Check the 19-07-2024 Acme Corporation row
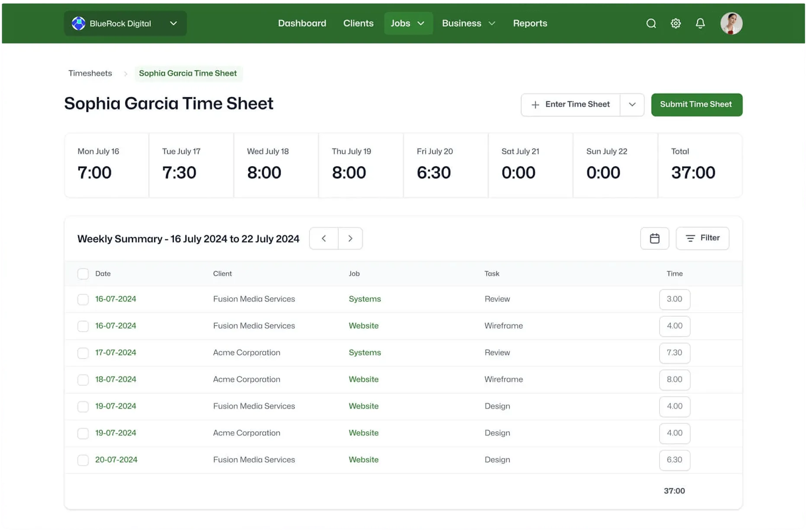Viewport: 807px width, 532px height. pyautogui.click(x=83, y=433)
